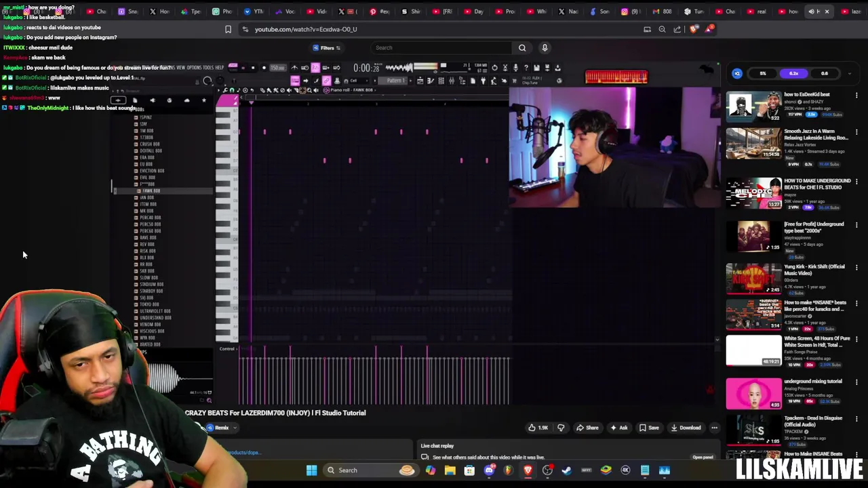Click the pink link toggle in toolbar

pos(327,81)
